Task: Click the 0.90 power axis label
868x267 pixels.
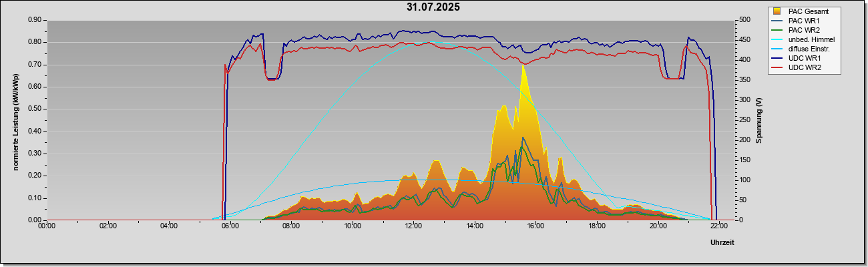Action: coord(35,20)
